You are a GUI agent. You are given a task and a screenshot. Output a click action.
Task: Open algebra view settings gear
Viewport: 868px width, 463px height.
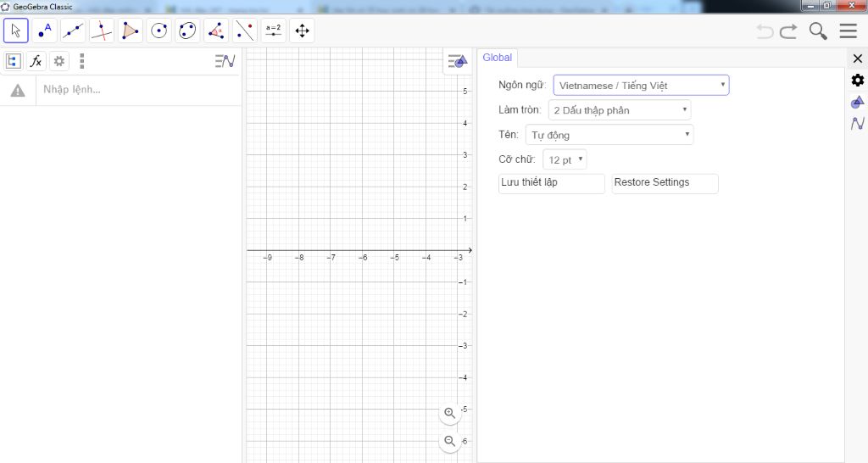(59, 61)
